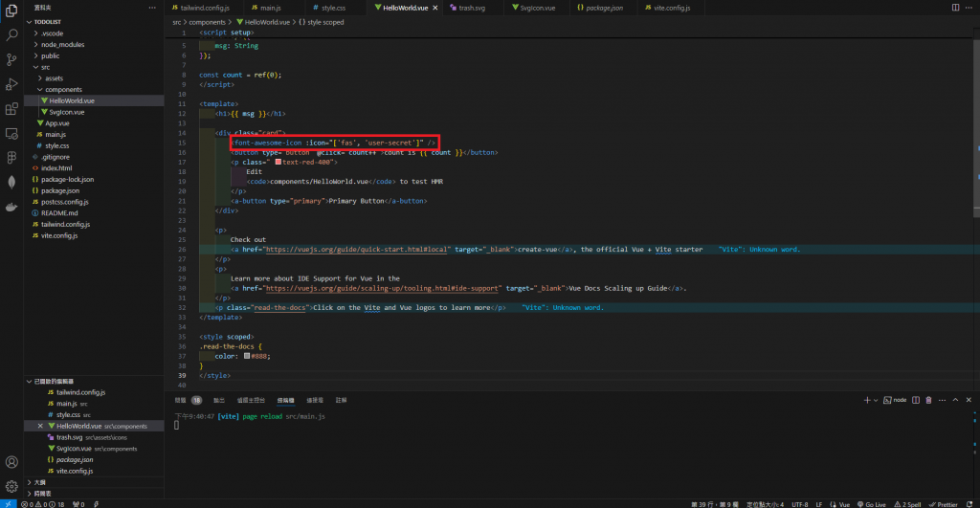Change LF end of line setting
This screenshot has height=508, width=980.
pos(819,504)
